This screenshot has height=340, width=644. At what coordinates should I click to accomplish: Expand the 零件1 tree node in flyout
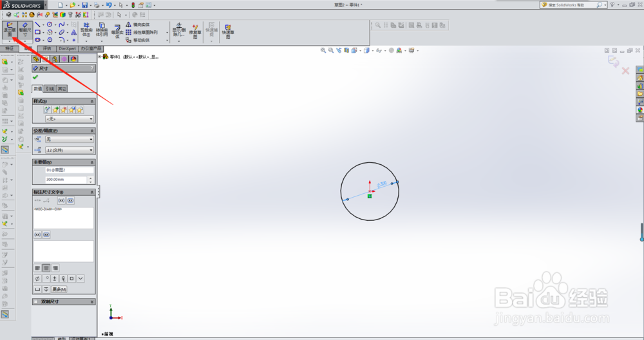100,57
